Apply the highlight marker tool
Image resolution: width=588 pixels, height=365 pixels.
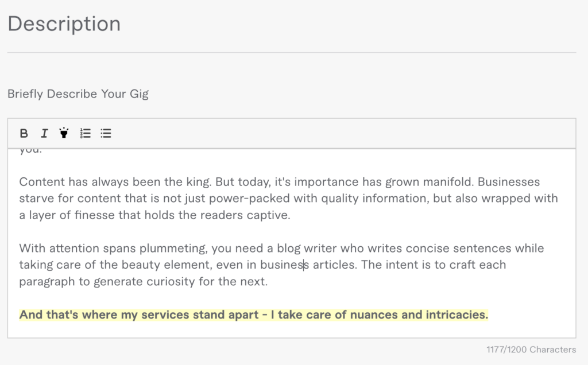click(64, 134)
